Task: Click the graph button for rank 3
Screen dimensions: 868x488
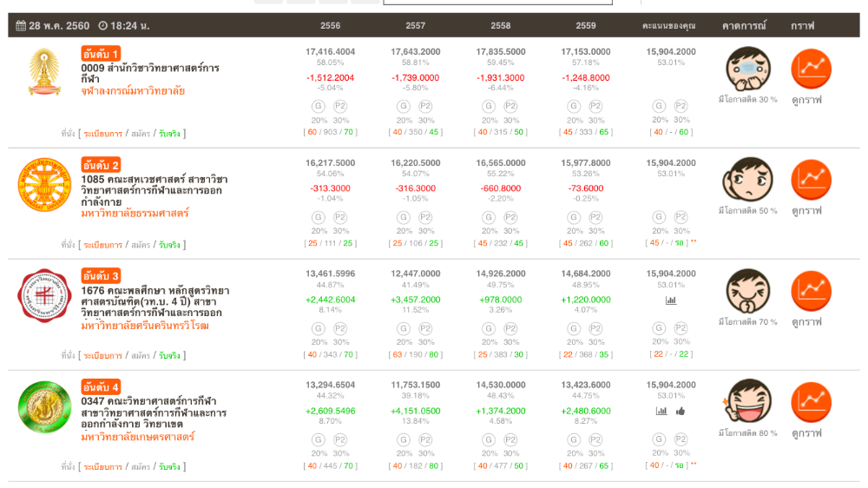Action: (811, 291)
